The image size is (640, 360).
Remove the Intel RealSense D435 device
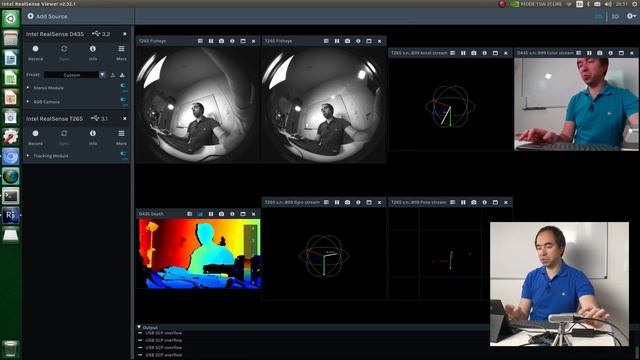[x=124, y=34]
